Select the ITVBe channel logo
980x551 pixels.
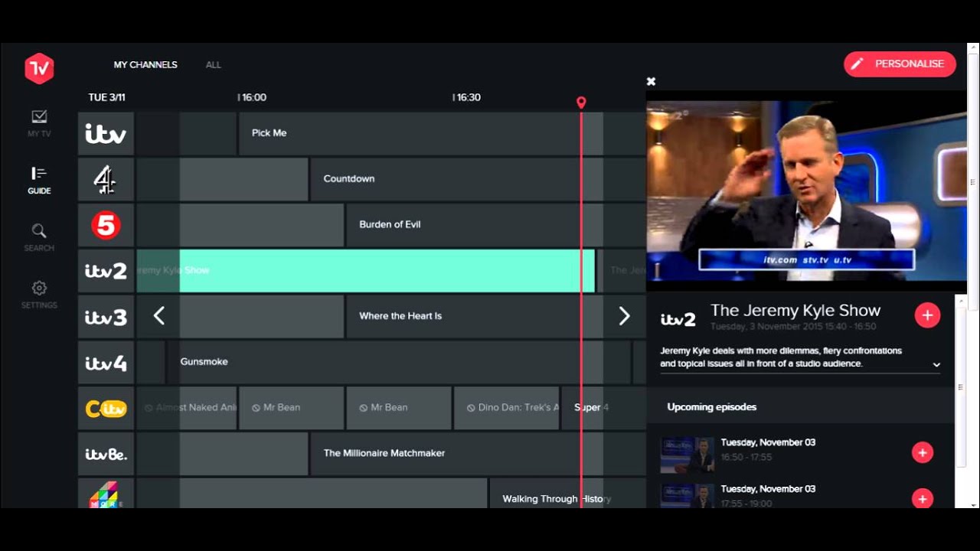[106, 454]
